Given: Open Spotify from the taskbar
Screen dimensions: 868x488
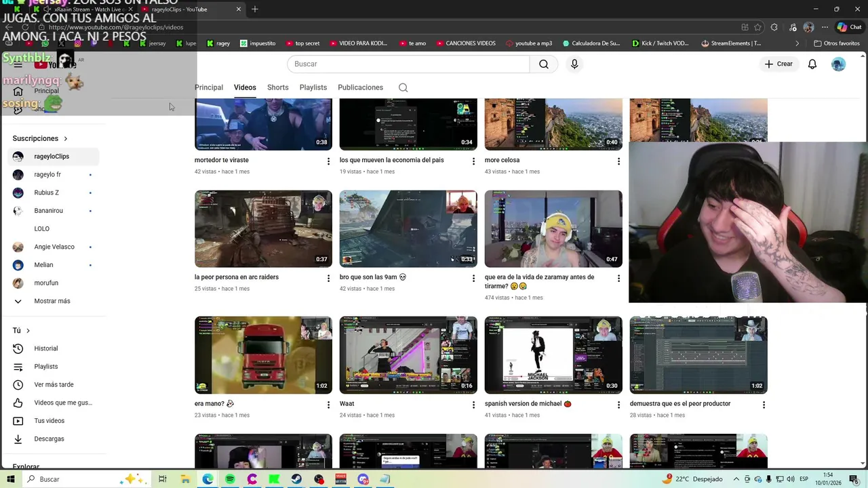Looking at the screenshot, I should coord(230,479).
